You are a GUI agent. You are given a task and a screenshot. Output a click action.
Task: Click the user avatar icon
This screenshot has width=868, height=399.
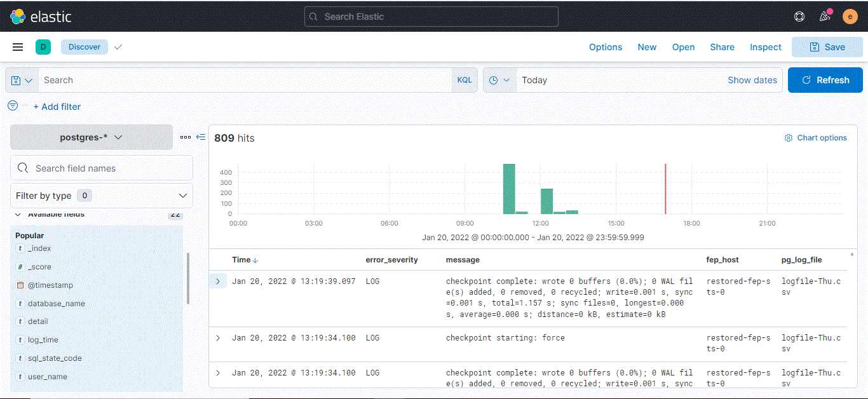click(850, 17)
